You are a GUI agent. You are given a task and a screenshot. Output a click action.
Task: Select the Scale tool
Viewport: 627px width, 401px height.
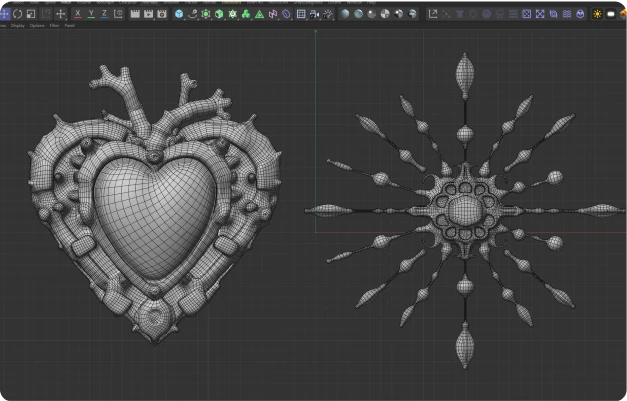[31, 14]
